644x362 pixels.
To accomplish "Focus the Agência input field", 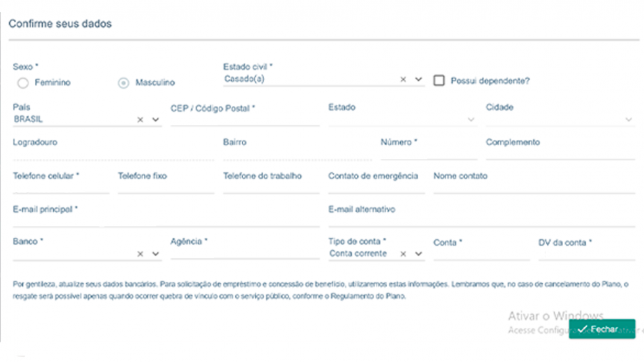I will tap(244, 254).
